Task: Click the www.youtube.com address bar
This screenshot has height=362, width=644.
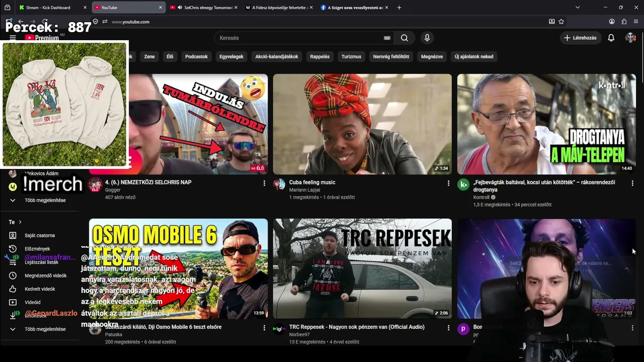Action: [x=322, y=22]
